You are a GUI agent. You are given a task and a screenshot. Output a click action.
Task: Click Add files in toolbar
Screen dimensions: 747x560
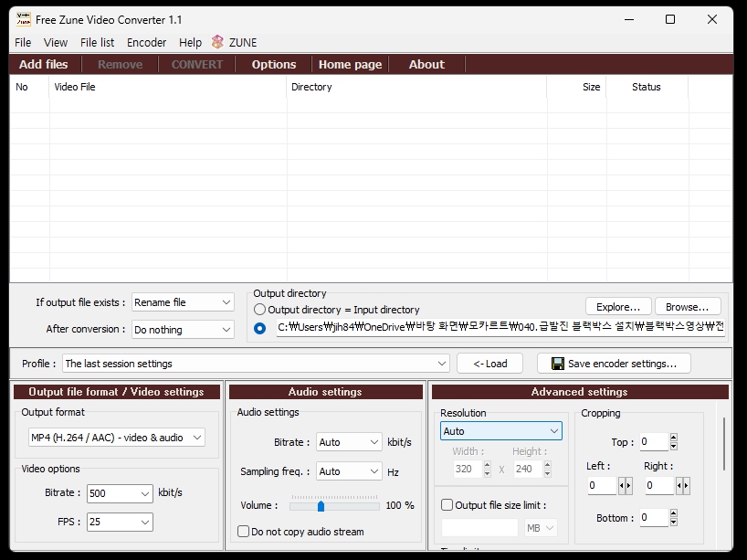(x=43, y=64)
